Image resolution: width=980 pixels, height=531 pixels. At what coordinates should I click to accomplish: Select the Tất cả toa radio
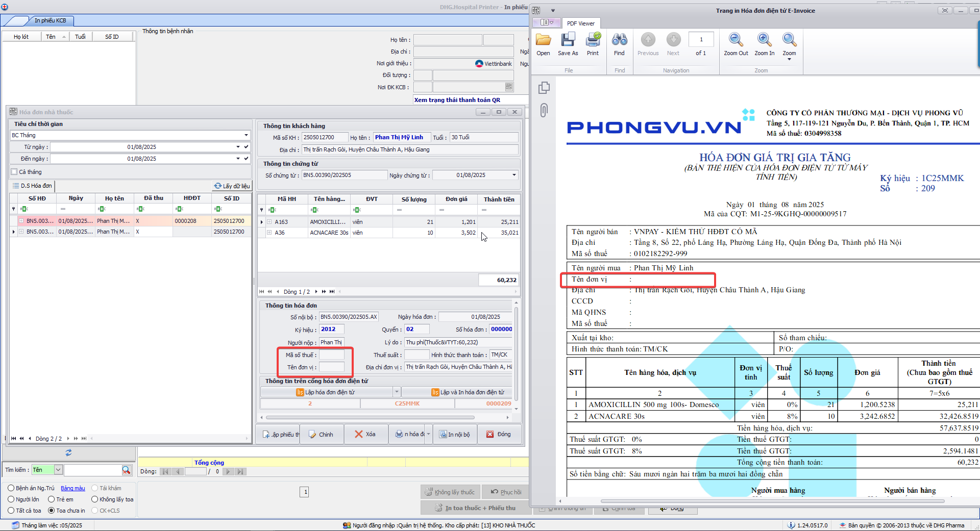click(11, 511)
